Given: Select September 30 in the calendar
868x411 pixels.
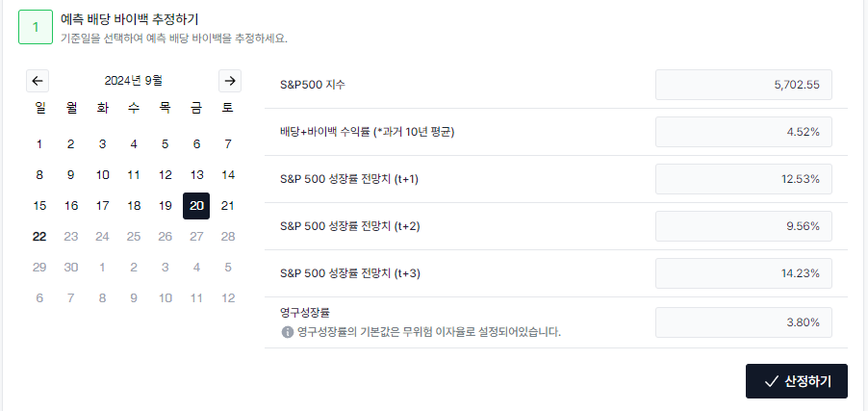Looking at the screenshot, I should click(71, 268).
